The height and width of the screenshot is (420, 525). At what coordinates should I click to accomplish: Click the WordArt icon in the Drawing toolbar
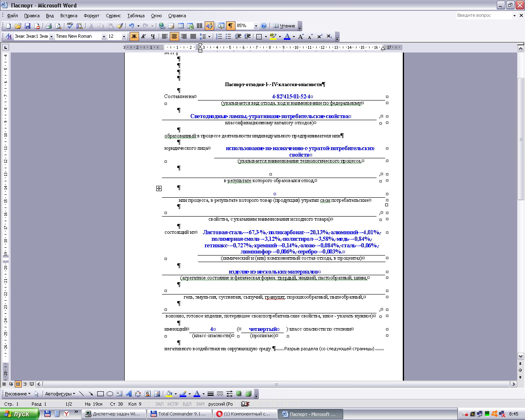tap(129, 394)
